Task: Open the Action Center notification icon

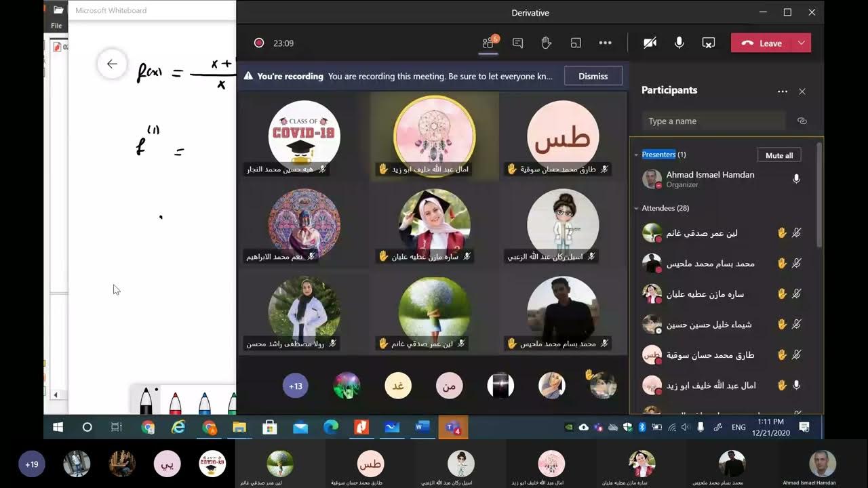Action: (804, 427)
